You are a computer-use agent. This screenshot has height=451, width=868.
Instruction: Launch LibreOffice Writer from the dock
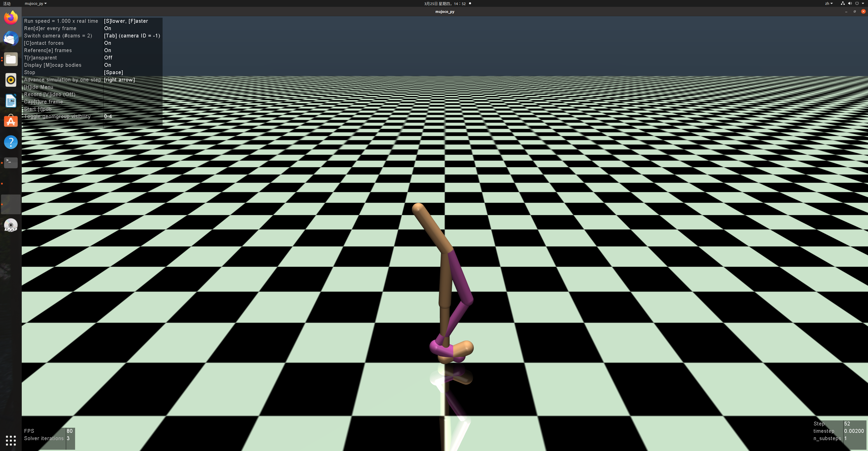pyautogui.click(x=11, y=101)
